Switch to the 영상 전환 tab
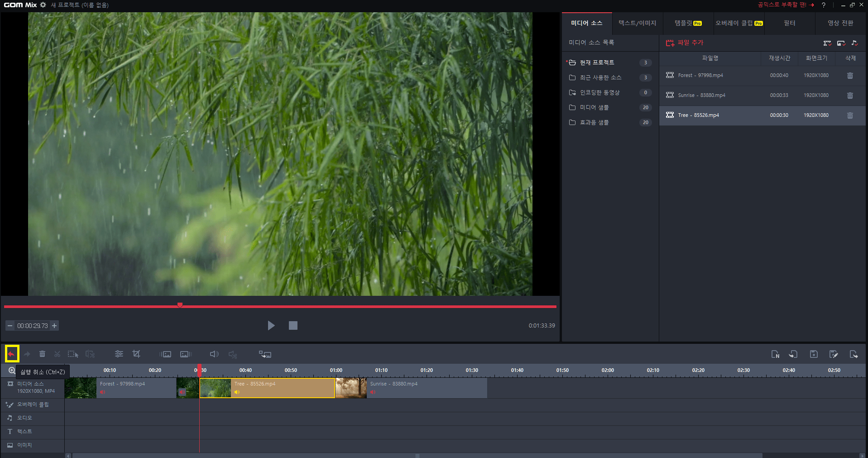Screen dimensions: 868x458 [840, 23]
